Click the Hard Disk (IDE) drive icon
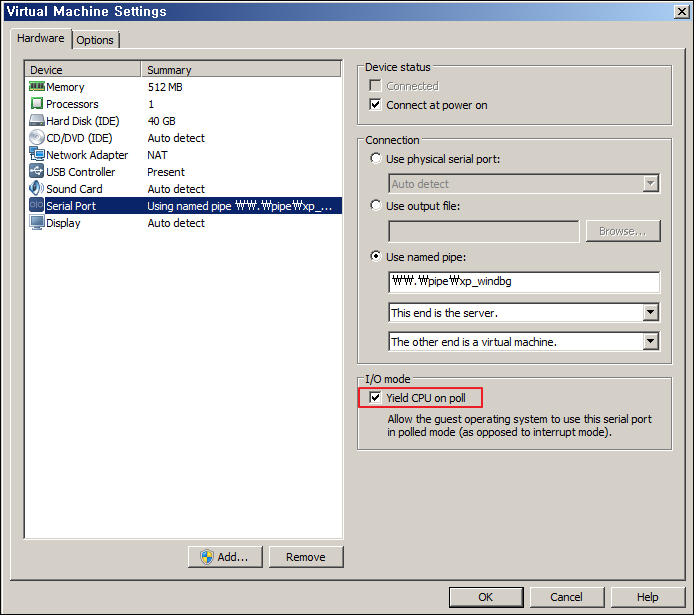Image resolution: width=694 pixels, height=615 pixels. pos(37,120)
